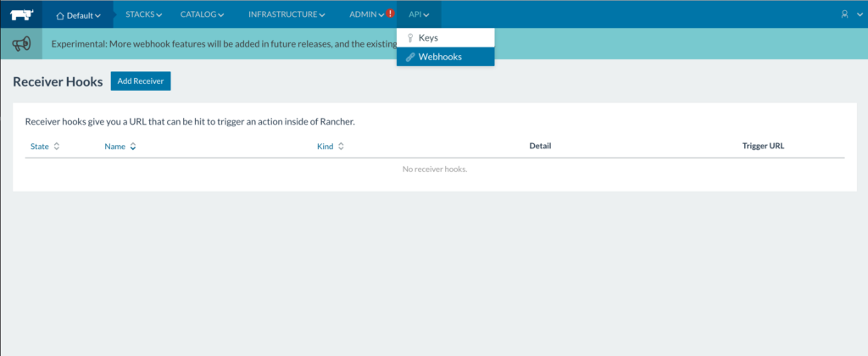Collapse the API dropdown menu
Screen dimensions: 868x356
pyautogui.click(x=419, y=14)
